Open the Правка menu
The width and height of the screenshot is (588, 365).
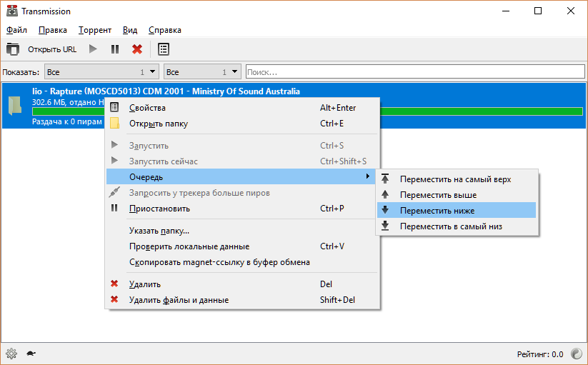(x=52, y=30)
